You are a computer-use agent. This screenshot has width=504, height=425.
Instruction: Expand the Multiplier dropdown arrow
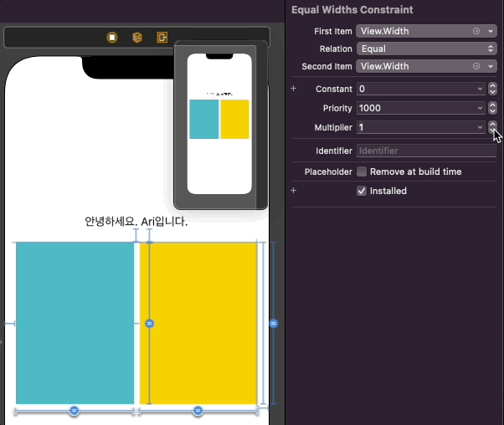click(x=480, y=127)
